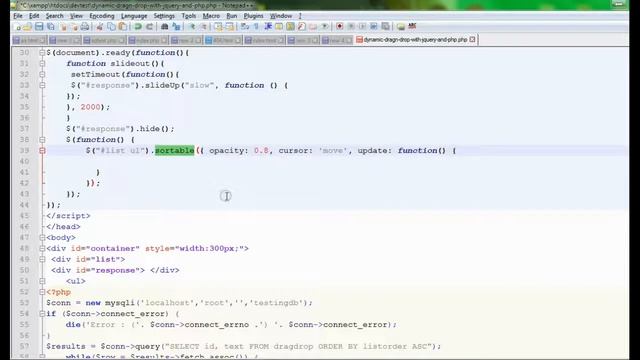Click the Cut scissors icon
Viewport: 640px width, 360px height.
coord(100,27)
